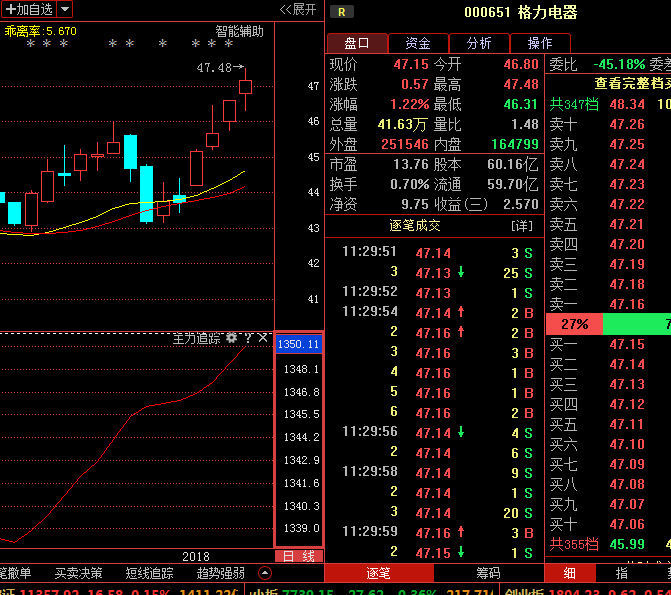Select the 操作 tab

539,43
